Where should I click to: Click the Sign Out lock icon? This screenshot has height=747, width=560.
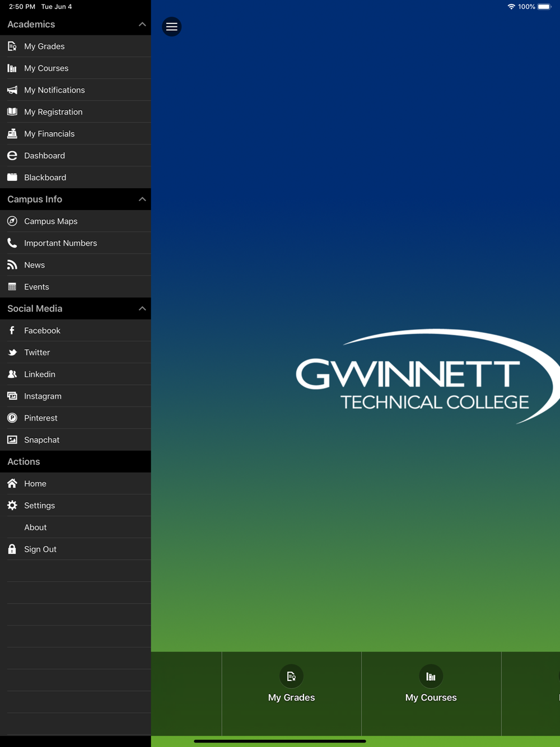coord(12,549)
